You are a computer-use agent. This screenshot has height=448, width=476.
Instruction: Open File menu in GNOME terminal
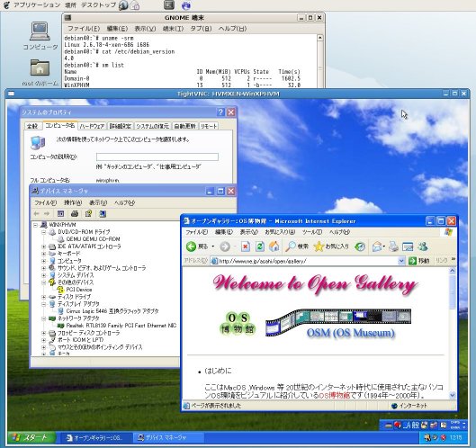pos(84,29)
